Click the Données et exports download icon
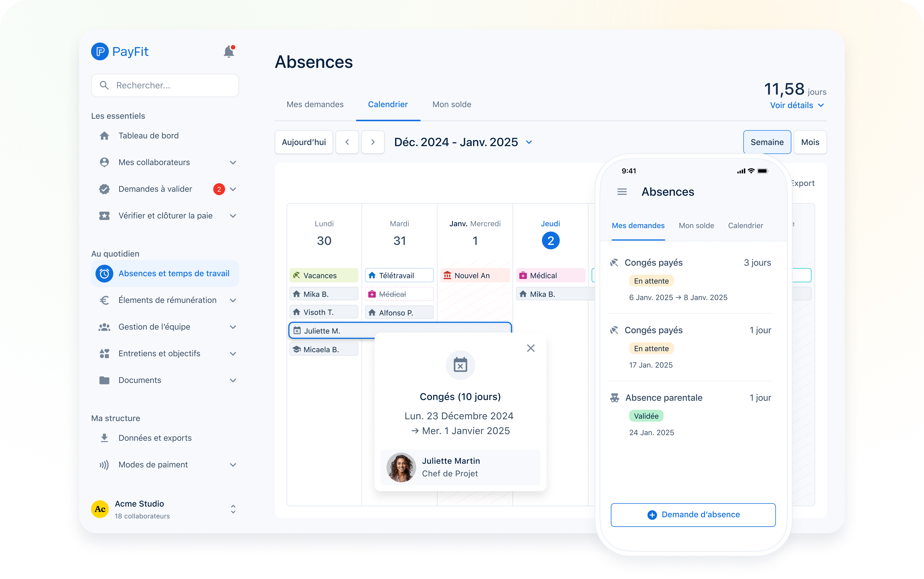The height and width of the screenshot is (579, 924). coord(104,438)
